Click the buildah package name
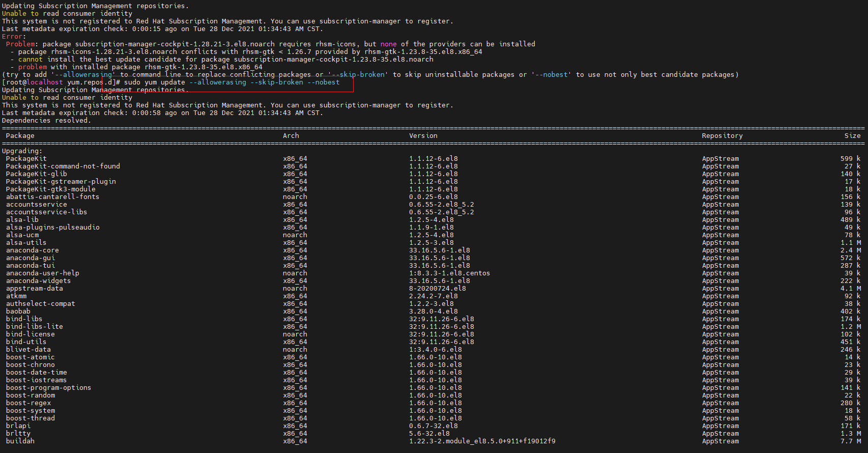This screenshot has height=453, width=868. [x=20, y=441]
